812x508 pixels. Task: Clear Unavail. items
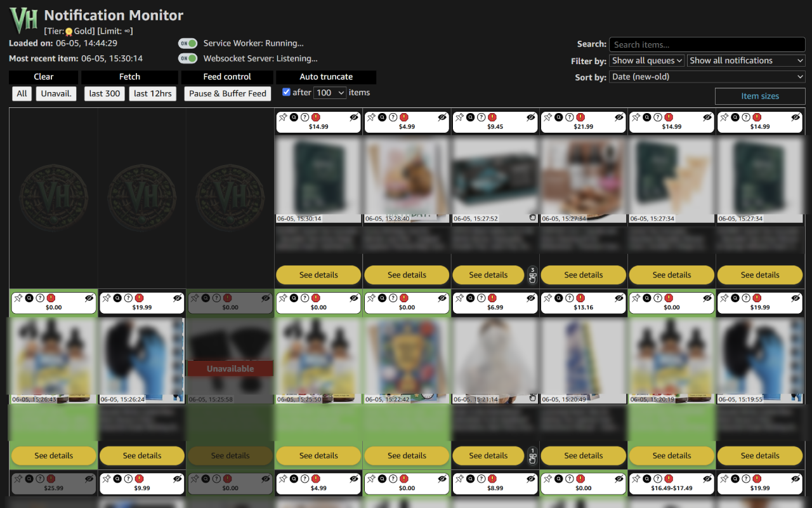point(56,93)
